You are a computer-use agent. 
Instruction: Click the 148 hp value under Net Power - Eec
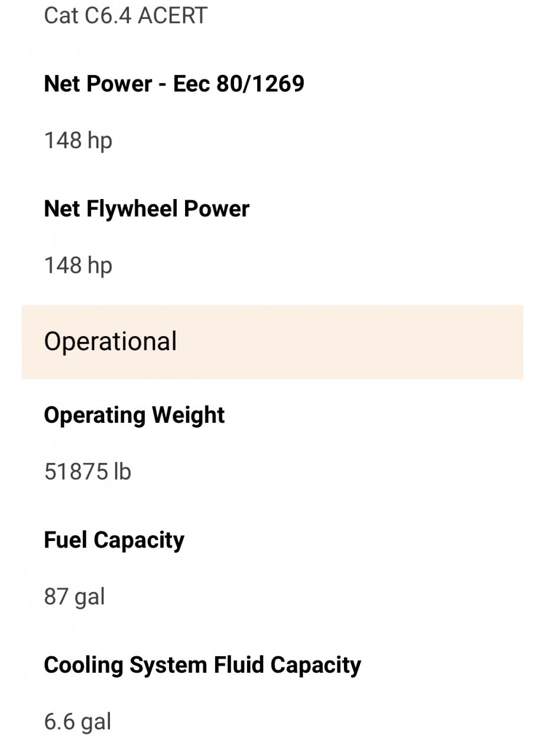[x=78, y=141]
